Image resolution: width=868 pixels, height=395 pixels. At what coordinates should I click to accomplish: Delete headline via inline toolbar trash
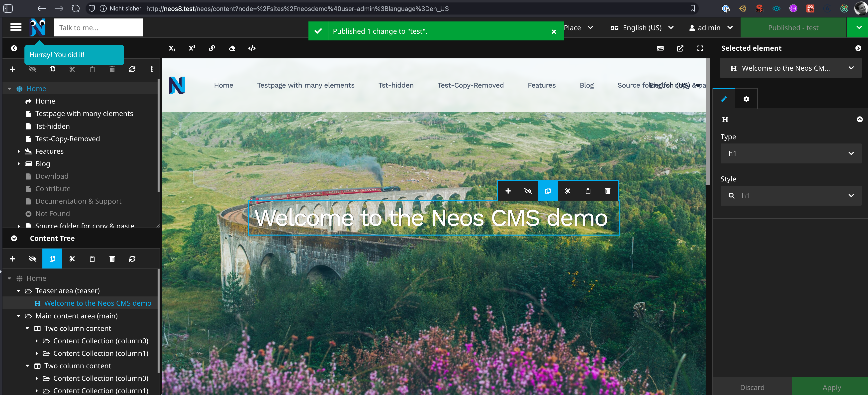(608, 191)
